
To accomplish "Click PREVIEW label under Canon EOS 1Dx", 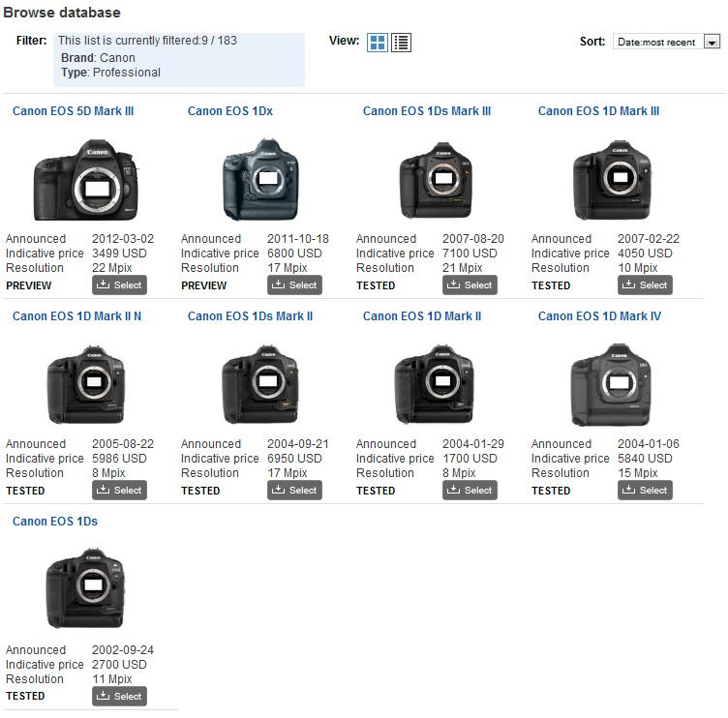I will click(204, 285).
